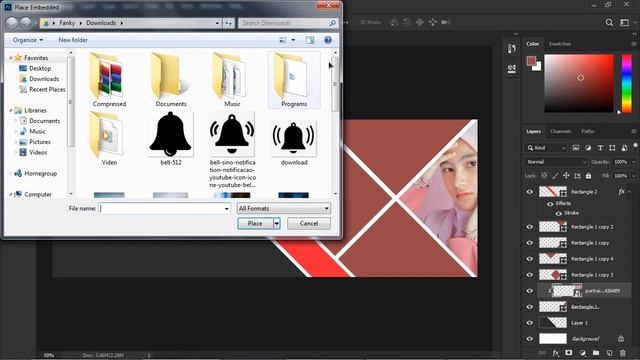Hide the Rectangle 1 copy 4 layer

(x=530, y=259)
